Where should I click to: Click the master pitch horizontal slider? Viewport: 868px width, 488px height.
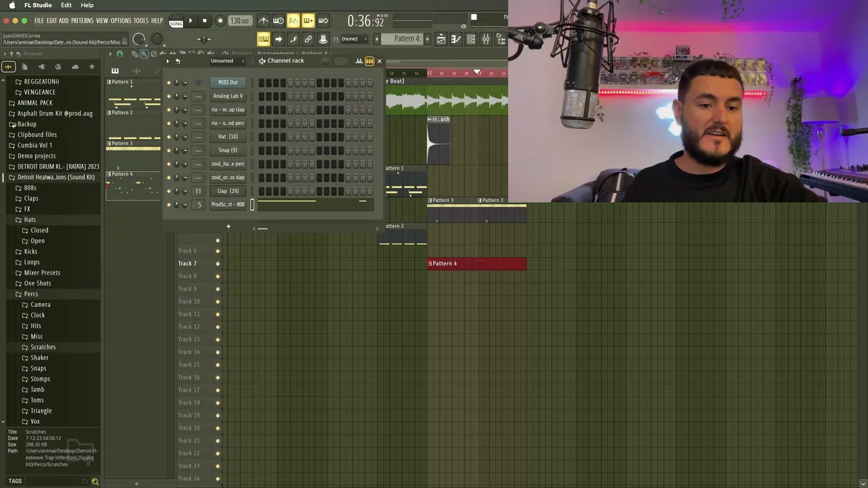coord(203,39)
